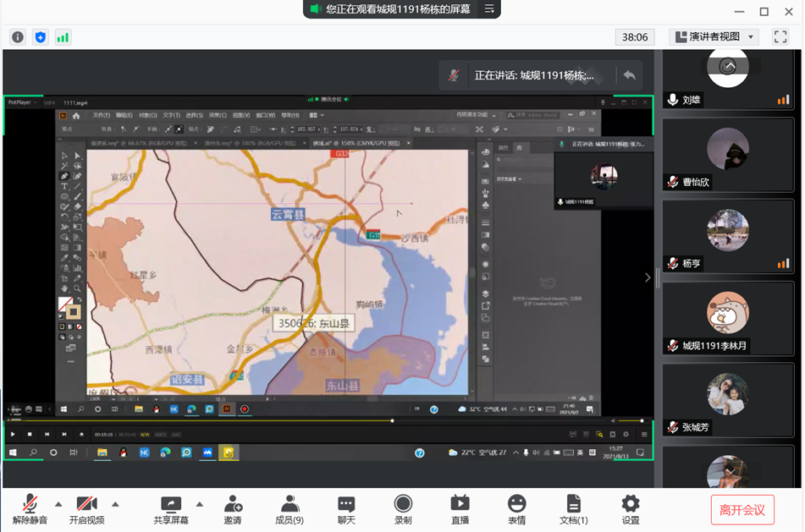Screen dimensions: 805x532
Task: Open meeting settings gear
Action: (x=630, y=505)
